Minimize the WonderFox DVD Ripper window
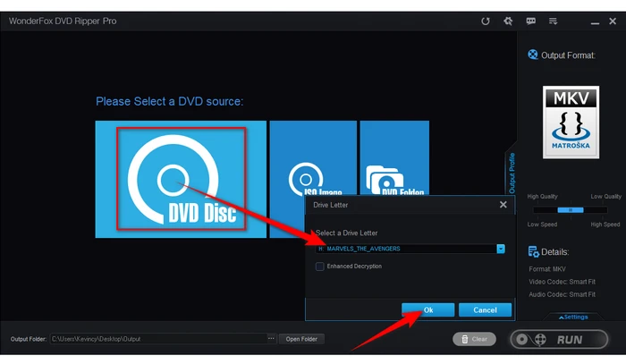This screenshot has height=364, width=626. [x=595, y=22]
